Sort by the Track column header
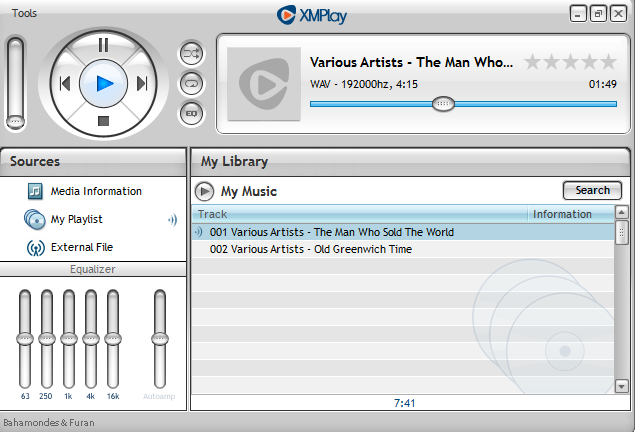The height and width of the screenshot is (432, 635). pyautogui.click(x=360, y=214)
